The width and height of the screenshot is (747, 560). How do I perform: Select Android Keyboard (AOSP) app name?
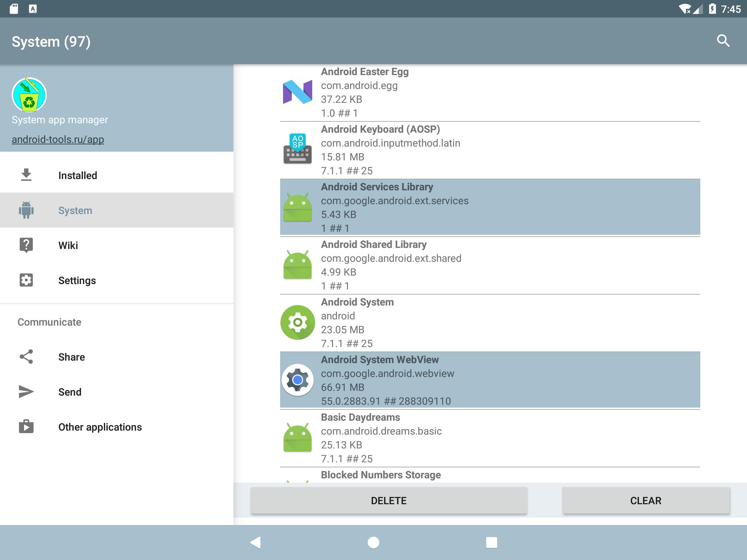click(380, 129)
